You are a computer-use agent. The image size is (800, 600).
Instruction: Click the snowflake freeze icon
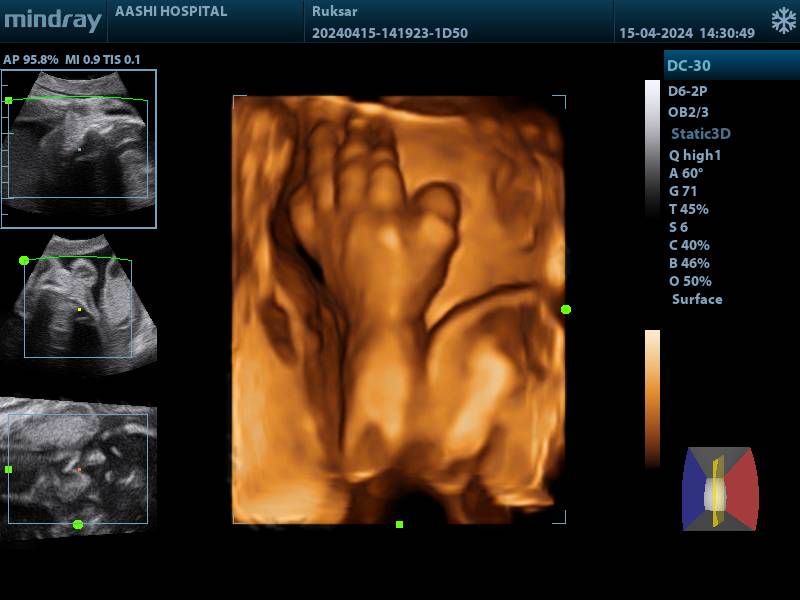(782, 21)
